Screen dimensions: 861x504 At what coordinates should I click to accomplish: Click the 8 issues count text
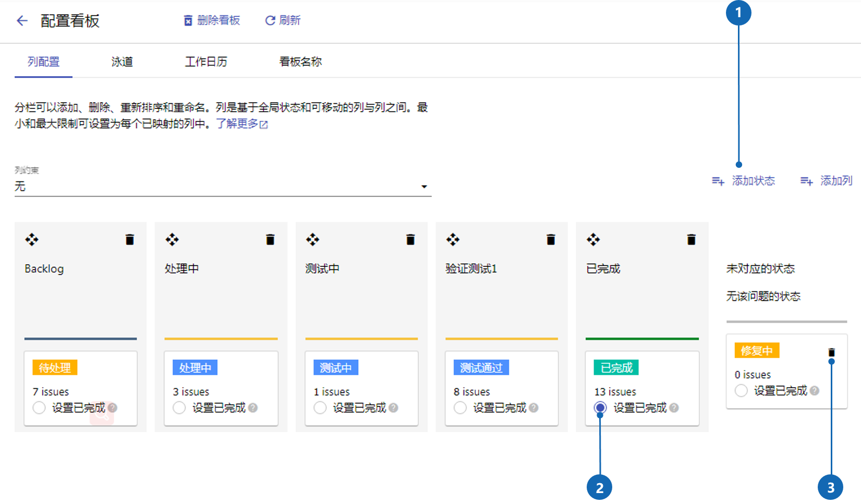tap(472, 392)
